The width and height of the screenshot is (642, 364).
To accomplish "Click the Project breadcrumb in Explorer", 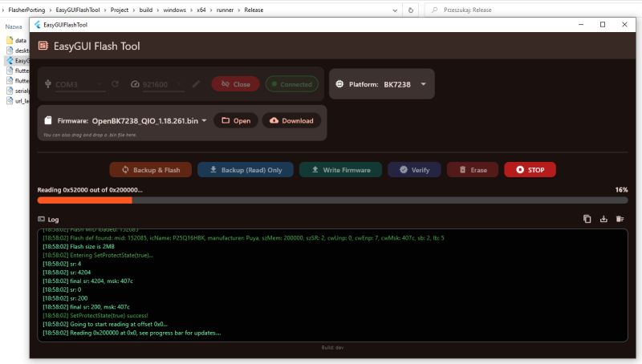I will (119, 10).
